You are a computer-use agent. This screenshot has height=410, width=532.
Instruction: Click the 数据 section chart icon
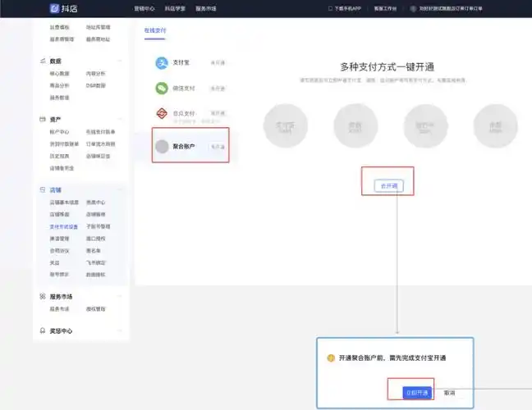click(x=43, y=61)
